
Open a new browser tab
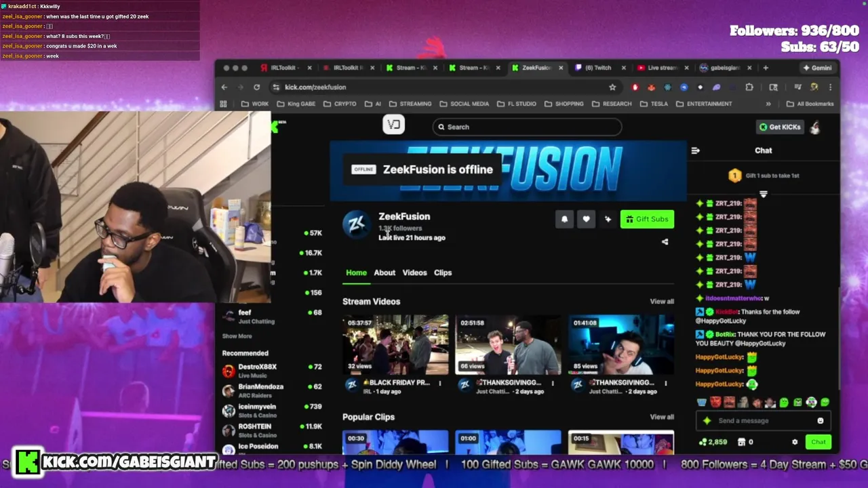766,68
